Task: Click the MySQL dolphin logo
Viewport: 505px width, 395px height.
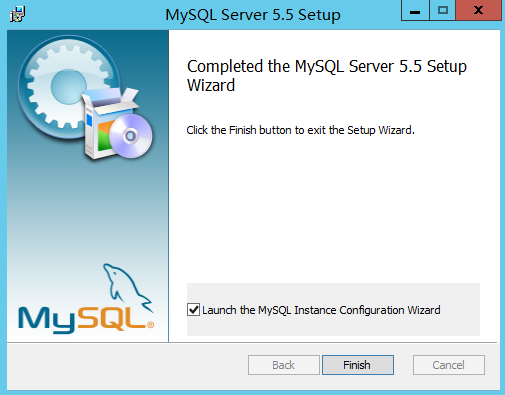Action: point(127,287)
